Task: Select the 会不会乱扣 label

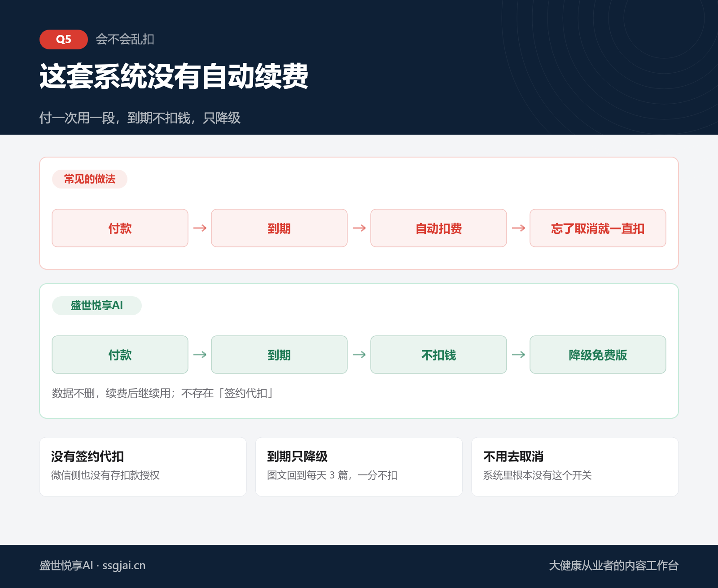Action: [x=125, y=39]
